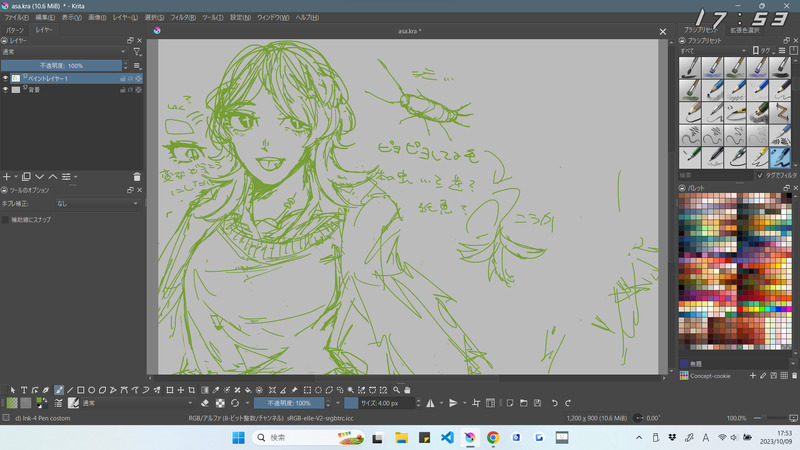Enable the 補助線にスナップ checkbox
The width and height of the screenshot is (800, 450).
6,219
